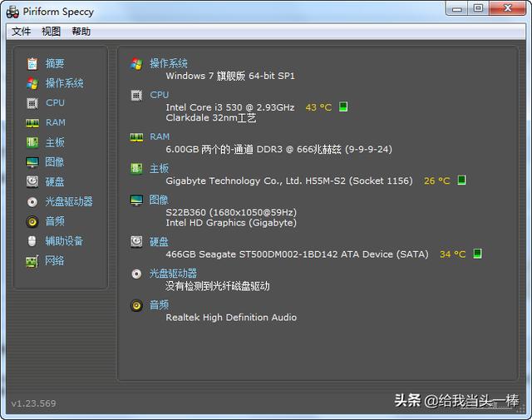Click the 网络 network card icon in sidebar
This screenshot has height=420, width=532.
[x=32, y=261]
